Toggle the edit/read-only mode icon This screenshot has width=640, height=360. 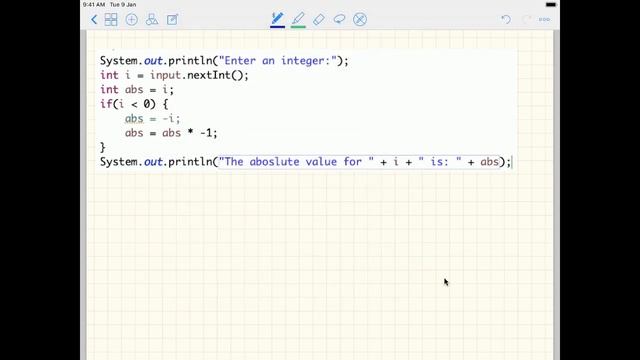pyautogui.click(x=172, y=20)
